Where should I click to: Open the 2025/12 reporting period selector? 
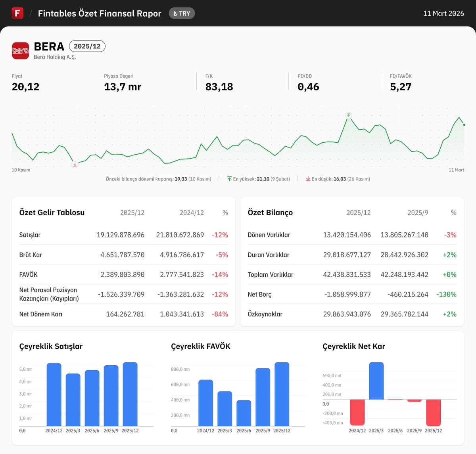click(x=87, y=46)
